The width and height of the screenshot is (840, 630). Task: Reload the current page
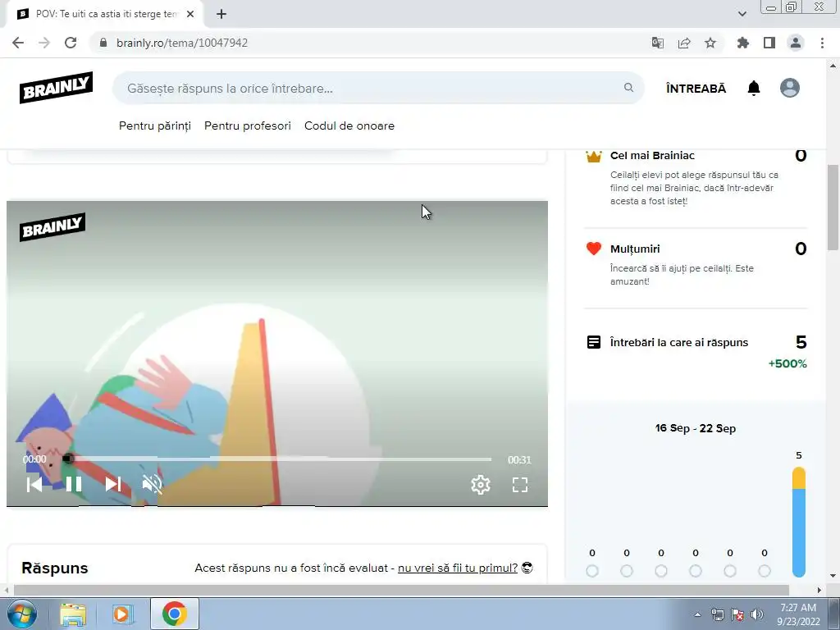(x=71, y=43)
